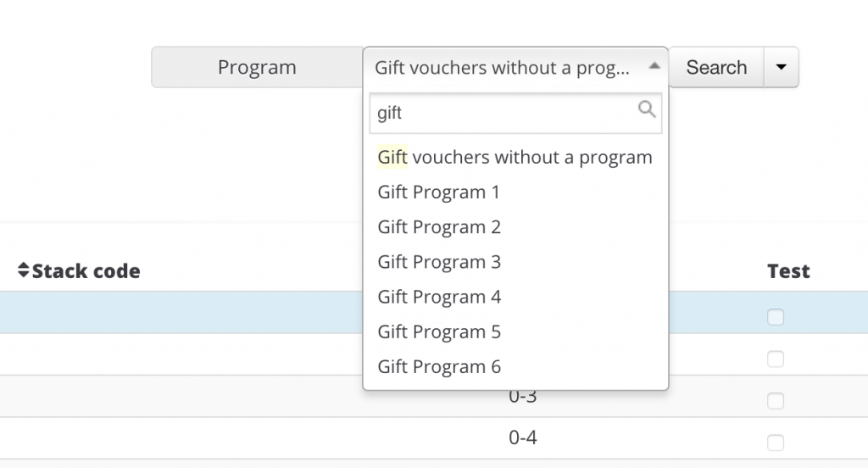This screenshot has width=868, height=468.
Task: Collapse the program dropdown via its arrow
Action: coord(654,67)
